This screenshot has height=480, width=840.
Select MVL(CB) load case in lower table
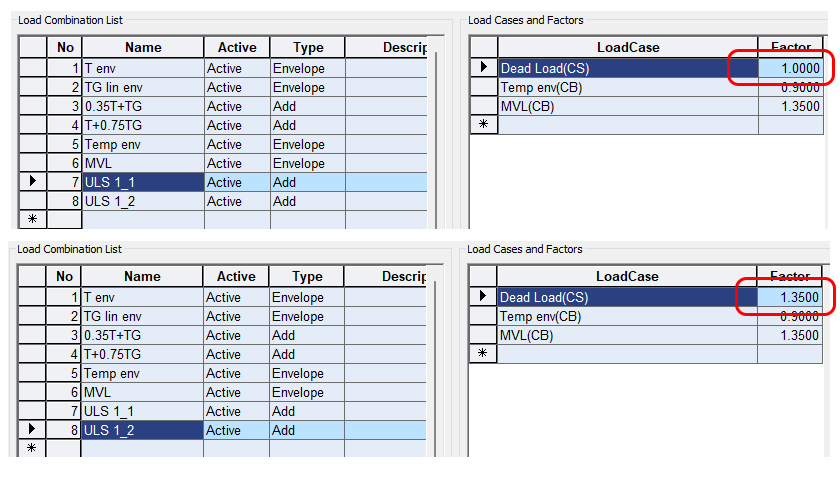(x=627, y=335)
